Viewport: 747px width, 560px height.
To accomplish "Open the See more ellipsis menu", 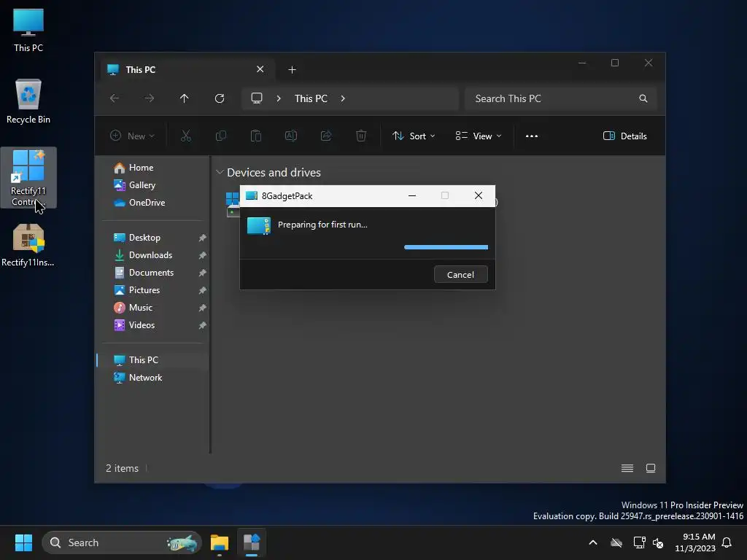I will 532,136.
